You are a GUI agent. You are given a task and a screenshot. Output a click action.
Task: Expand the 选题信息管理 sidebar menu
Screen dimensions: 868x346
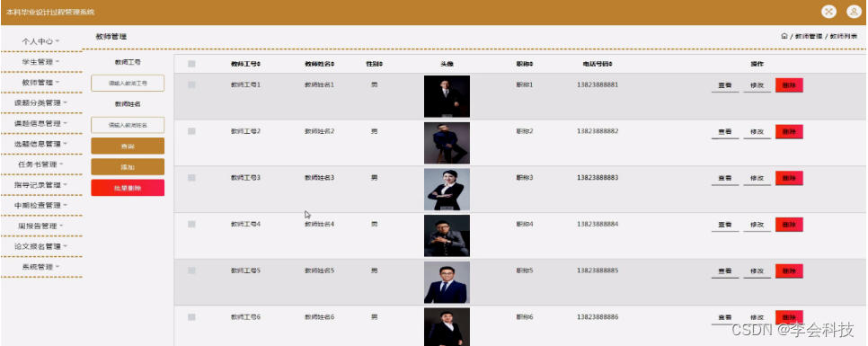[41, 144]
